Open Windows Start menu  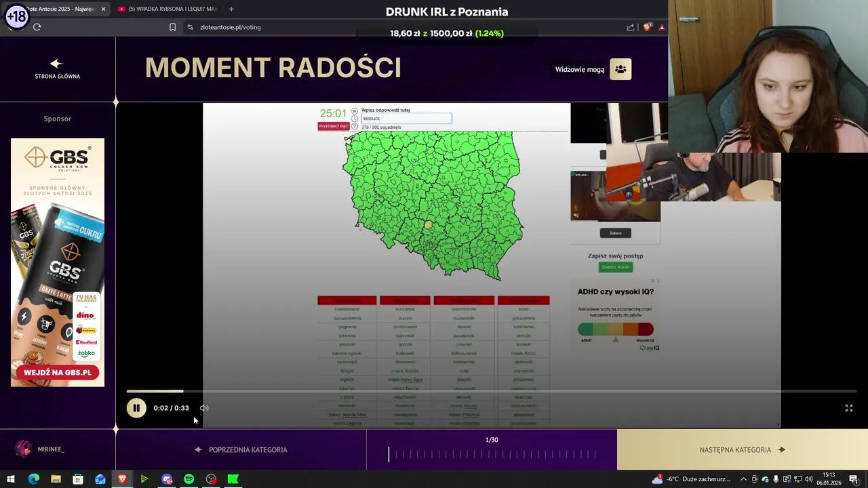tap(11, 479)
